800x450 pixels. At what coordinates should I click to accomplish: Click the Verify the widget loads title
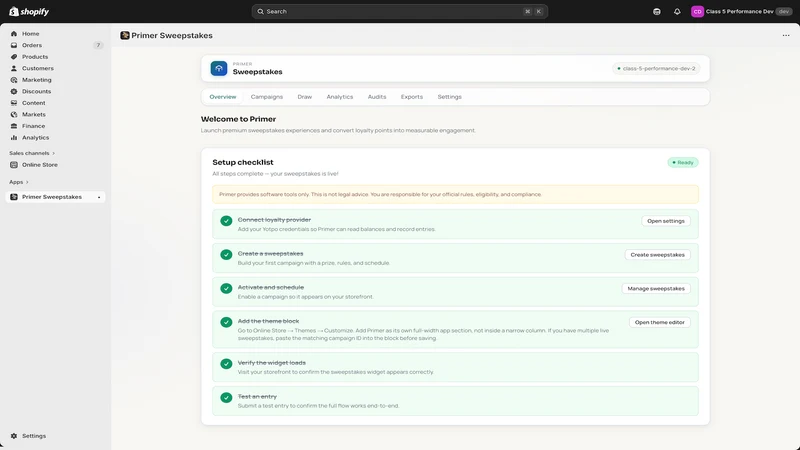pyautogui.click(x=271, y=363)
